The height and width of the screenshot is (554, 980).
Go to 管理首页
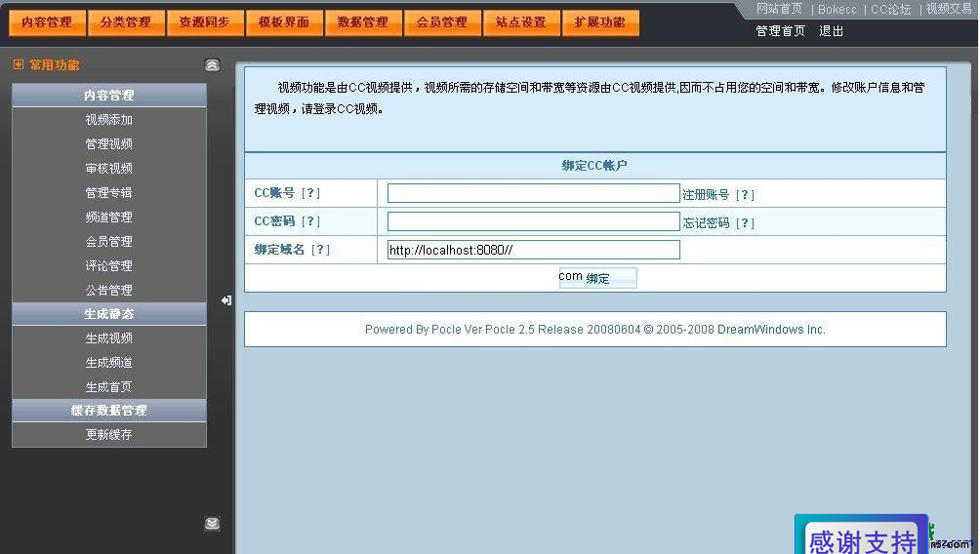pyautogui.click(x=780, y=30)
